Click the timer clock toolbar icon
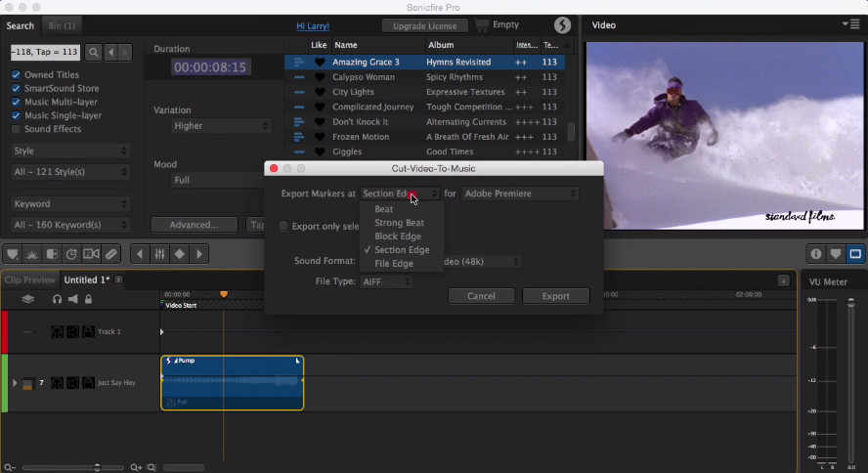868x473 pixels. click(71, 254)
